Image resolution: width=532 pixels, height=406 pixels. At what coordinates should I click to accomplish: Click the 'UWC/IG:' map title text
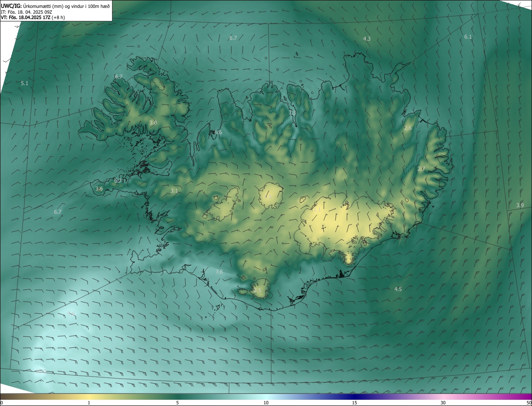[12, 6]
